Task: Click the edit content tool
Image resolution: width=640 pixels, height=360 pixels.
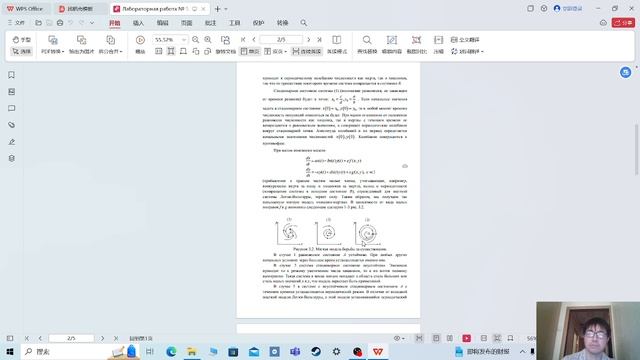Action: [x=391, y=45]
